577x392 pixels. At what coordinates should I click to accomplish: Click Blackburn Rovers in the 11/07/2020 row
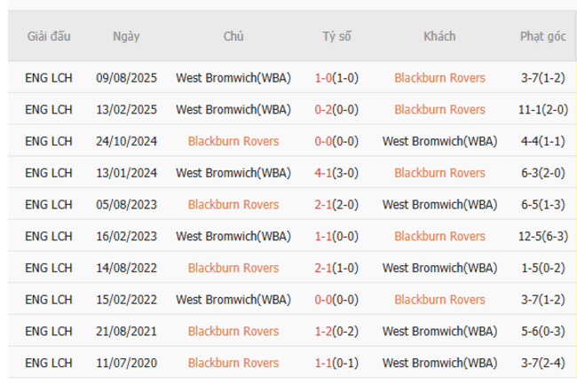click(233, 363)
